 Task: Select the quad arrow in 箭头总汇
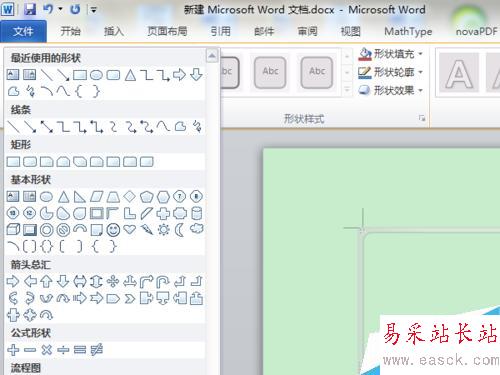tap(113, 281)
